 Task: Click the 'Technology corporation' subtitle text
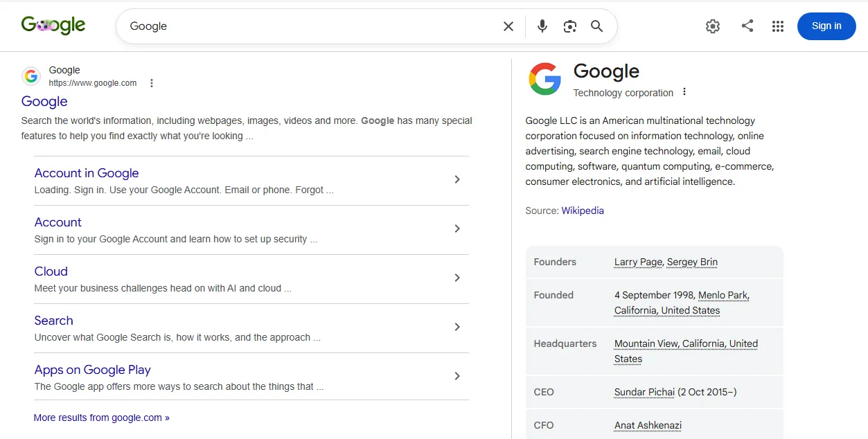point(623,93)
